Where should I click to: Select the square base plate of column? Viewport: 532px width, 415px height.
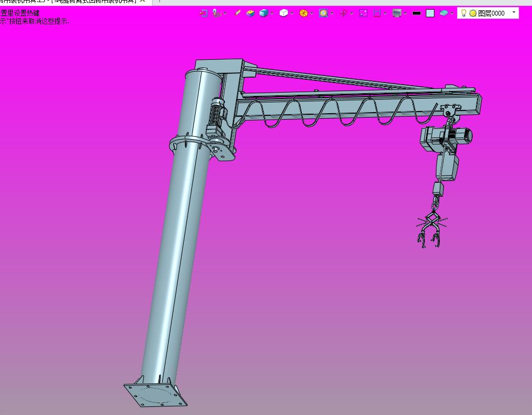155,395
